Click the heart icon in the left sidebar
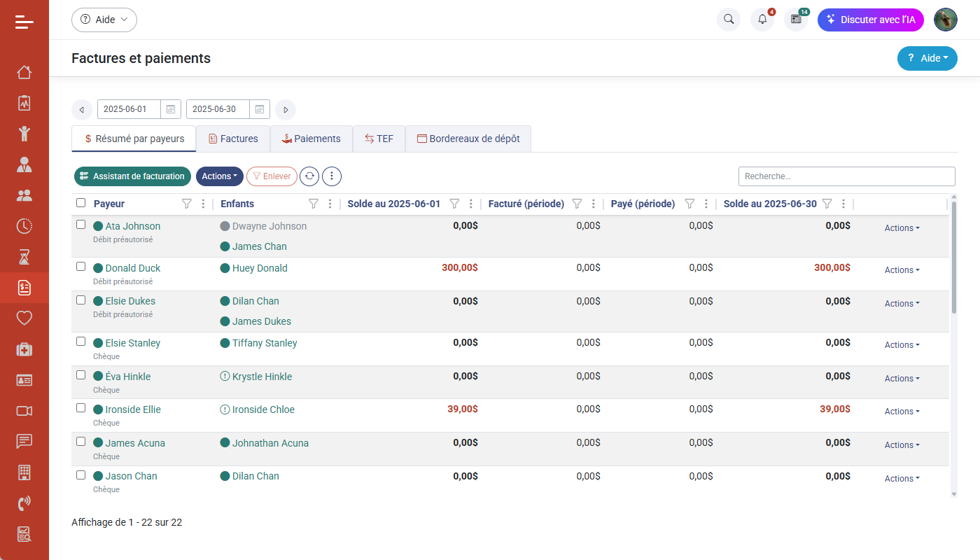This screenshot has height=560, width=980. pyautogui.click(x=24, y=318)
